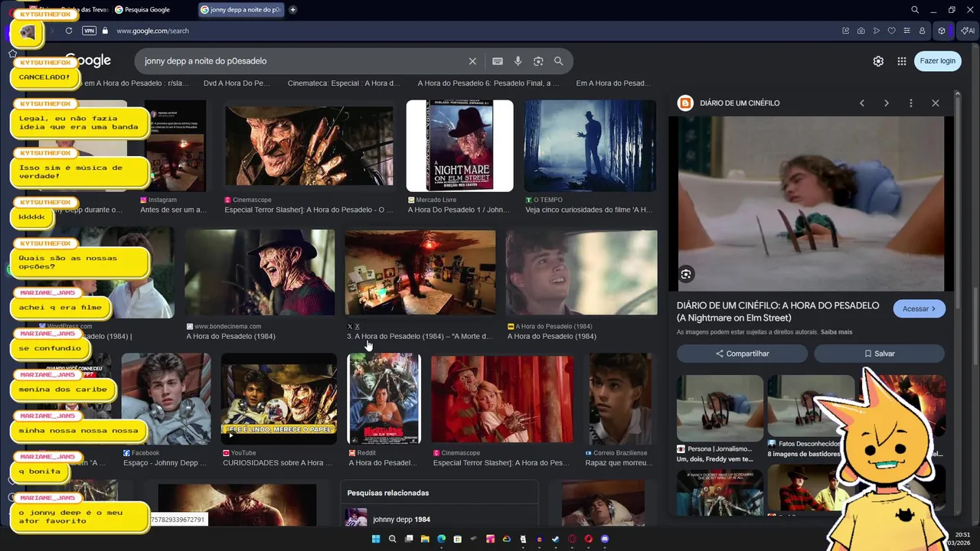Submit search with the magnifier icon
The width and height of the screenshot is (980, 551).
click(x=558, y=61)
